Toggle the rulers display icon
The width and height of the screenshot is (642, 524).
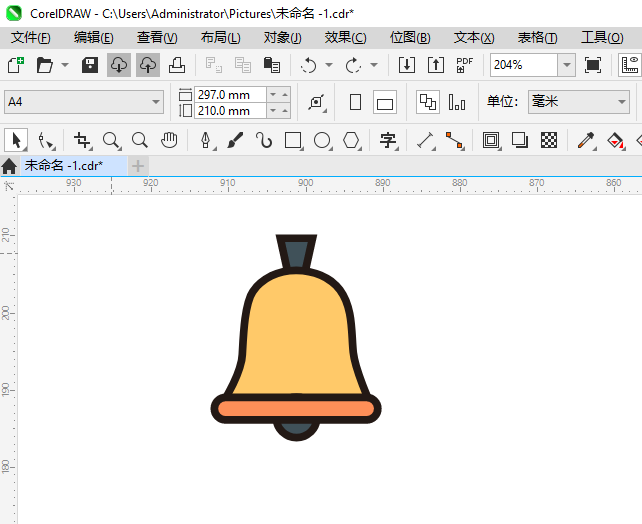[x=630, y=65]
